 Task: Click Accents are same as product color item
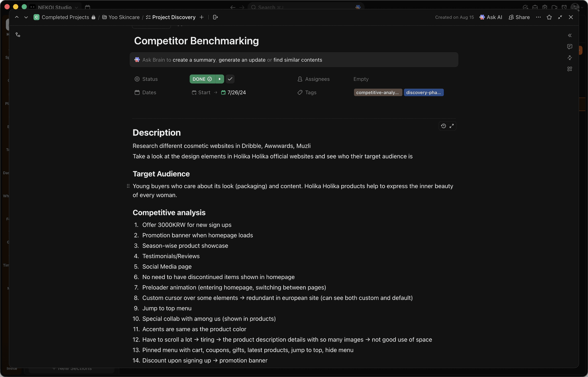tap(194, 329)
